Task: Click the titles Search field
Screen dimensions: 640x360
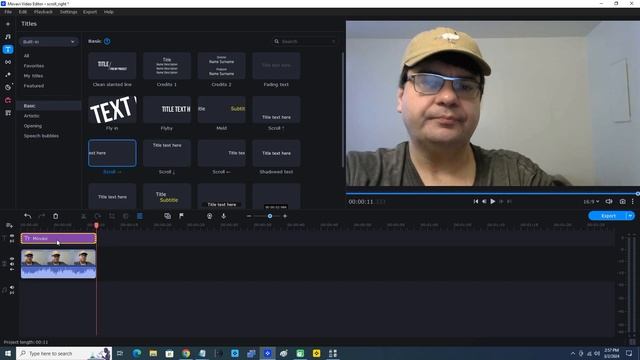Action: 305,41
